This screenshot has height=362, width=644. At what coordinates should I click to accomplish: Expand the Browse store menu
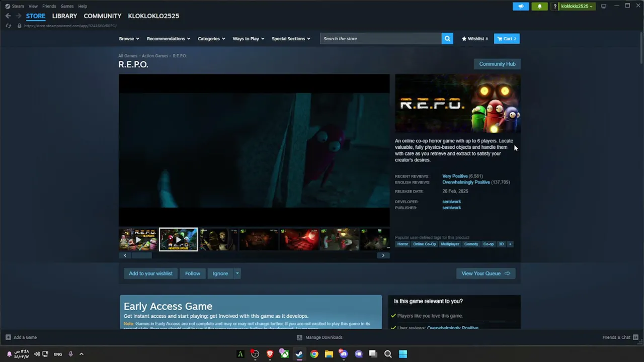click(x=129, y=39)
